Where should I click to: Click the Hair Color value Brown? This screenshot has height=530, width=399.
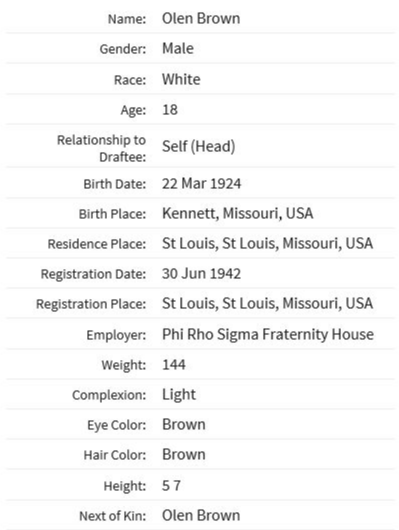tap(184, 454)
